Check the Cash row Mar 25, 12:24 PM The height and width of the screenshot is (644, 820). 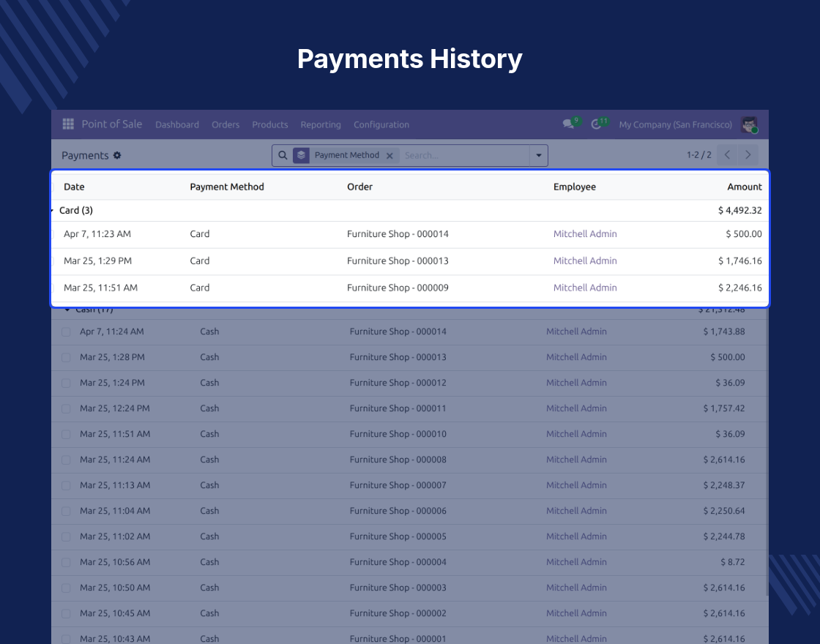[x=66, y=409]
